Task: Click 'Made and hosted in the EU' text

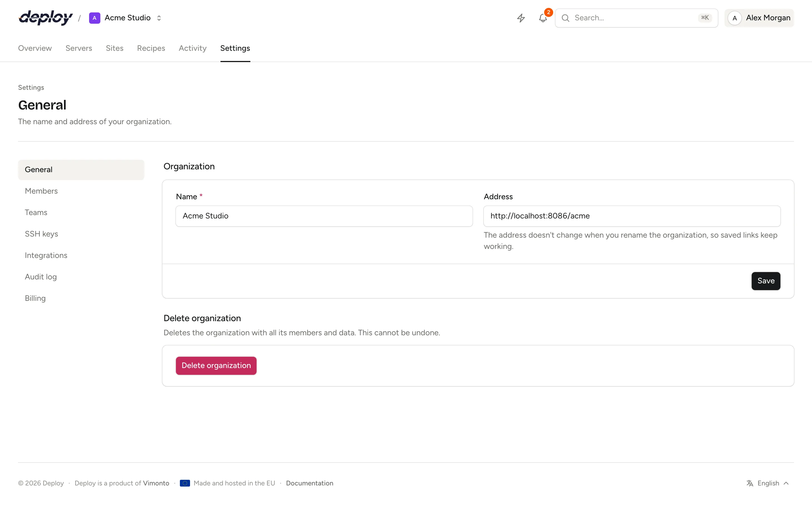Action: 234,483
